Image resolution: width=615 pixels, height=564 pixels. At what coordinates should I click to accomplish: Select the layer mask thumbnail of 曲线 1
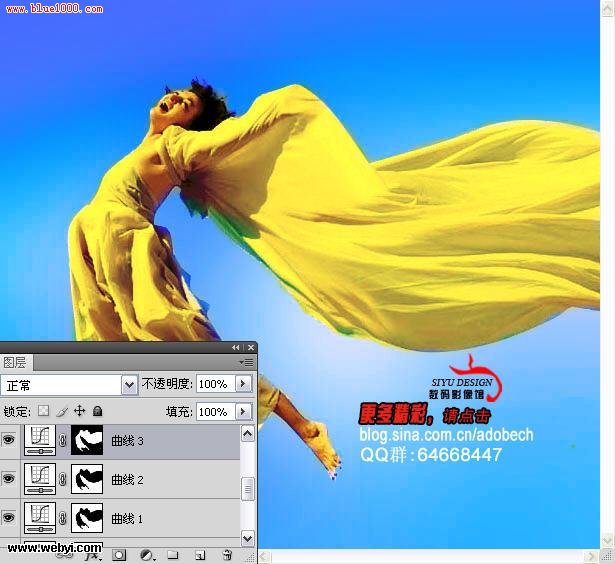point(87,518)
